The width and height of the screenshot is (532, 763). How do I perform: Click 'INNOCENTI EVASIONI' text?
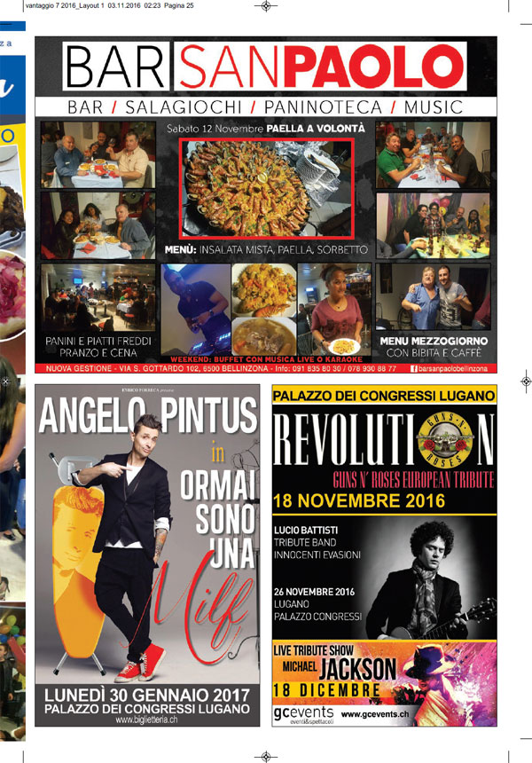317,555
